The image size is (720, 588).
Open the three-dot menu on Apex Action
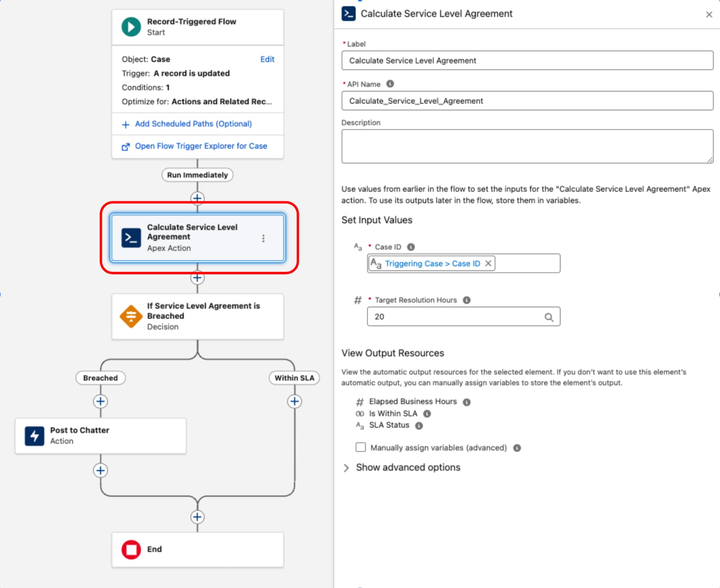(263, 238)
